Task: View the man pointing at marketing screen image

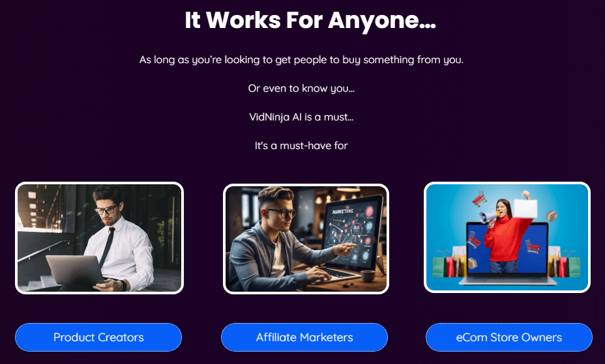Action: [x=306, y=239]
